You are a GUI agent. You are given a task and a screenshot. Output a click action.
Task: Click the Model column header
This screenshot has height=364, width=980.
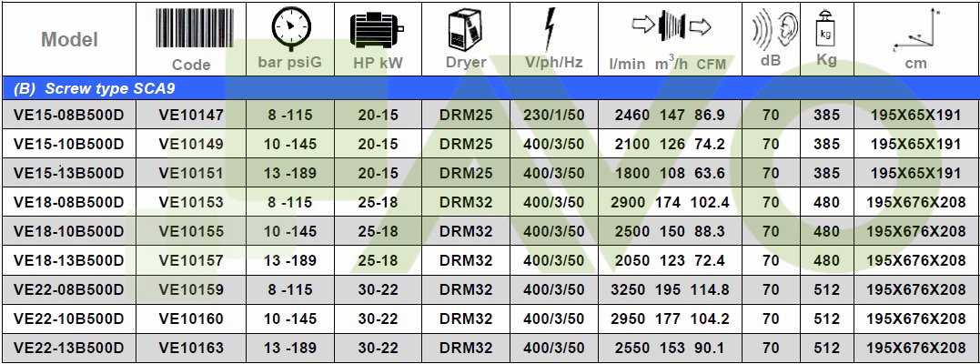[x=69, y=39]
